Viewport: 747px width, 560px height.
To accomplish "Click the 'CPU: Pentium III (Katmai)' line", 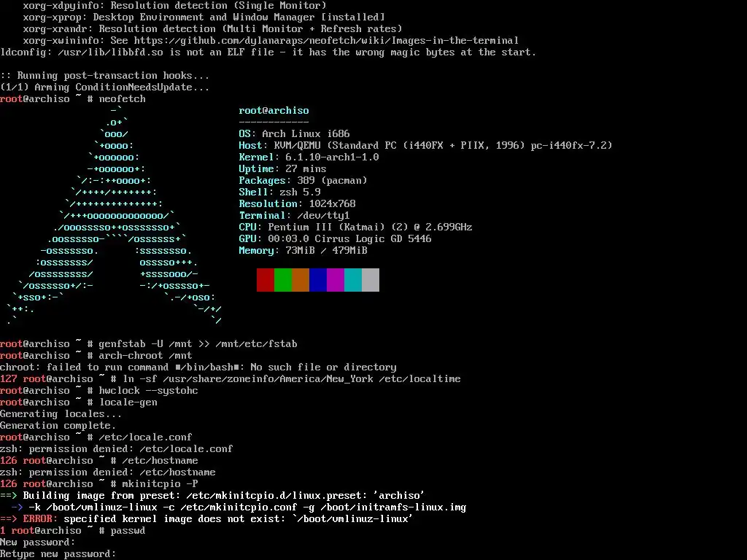I will pos(355,227).
